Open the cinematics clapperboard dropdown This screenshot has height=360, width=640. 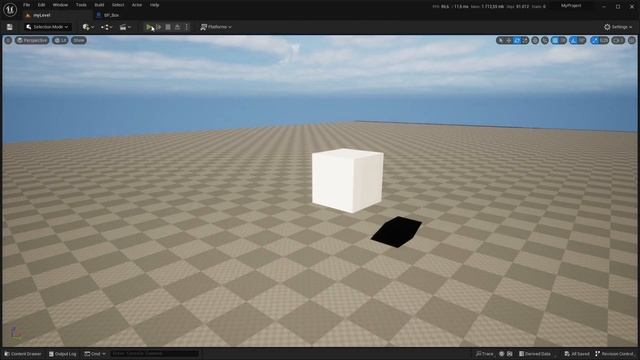point(125,27)
